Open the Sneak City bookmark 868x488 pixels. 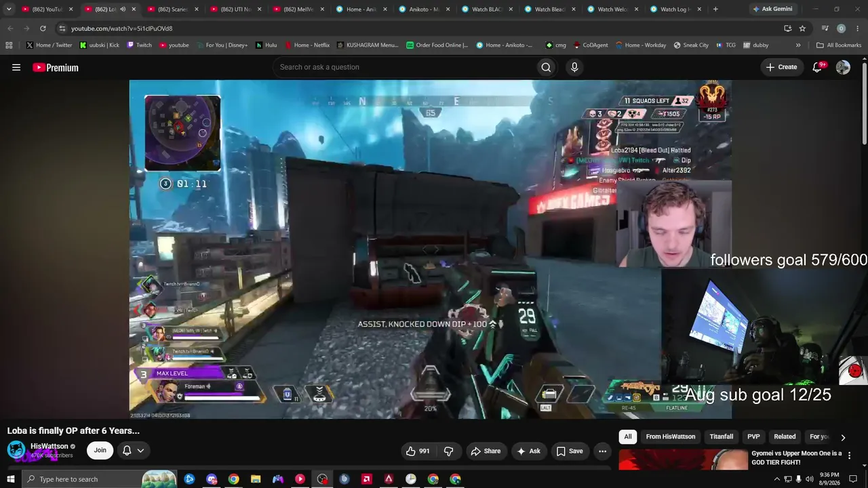(691, 45)
